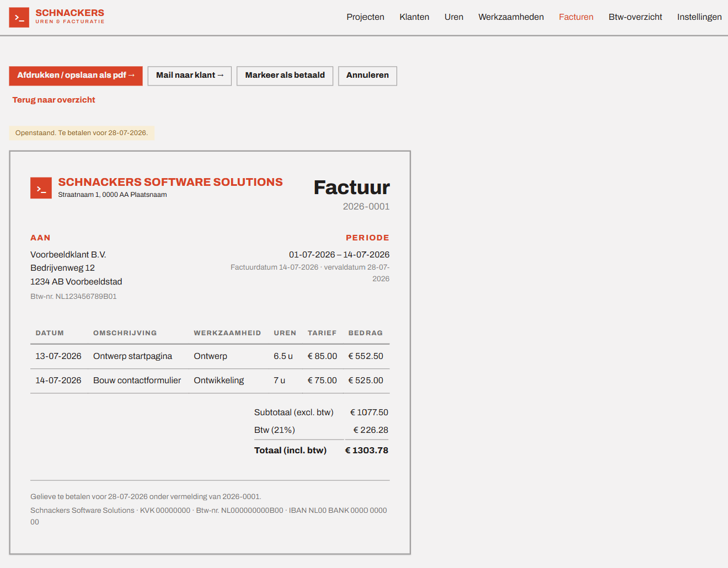Click the 7 u hours cell

279,381
